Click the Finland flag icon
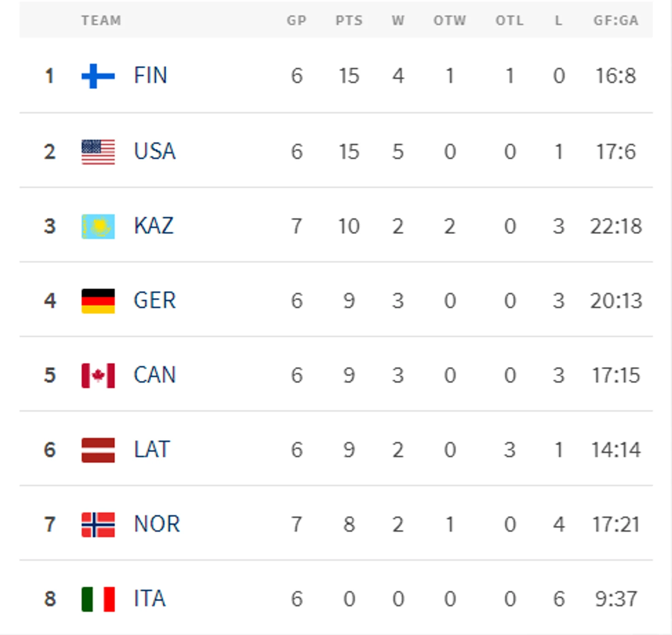Image resolution: width=672 pixels, height=635 pixels. [x=98, y=76]
